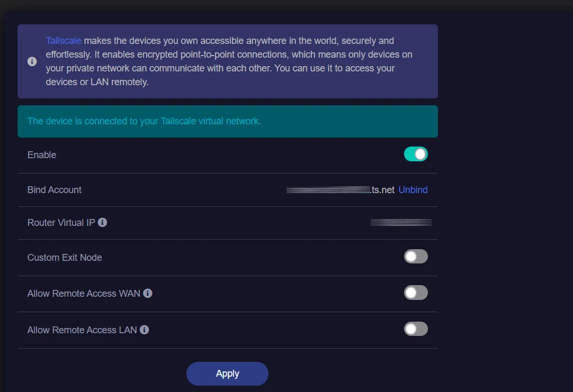Click the info icon in the Tailscale description banner
The height and width of the screenshot is (392, 573).
pyautogui.click(x=32, y=61)
